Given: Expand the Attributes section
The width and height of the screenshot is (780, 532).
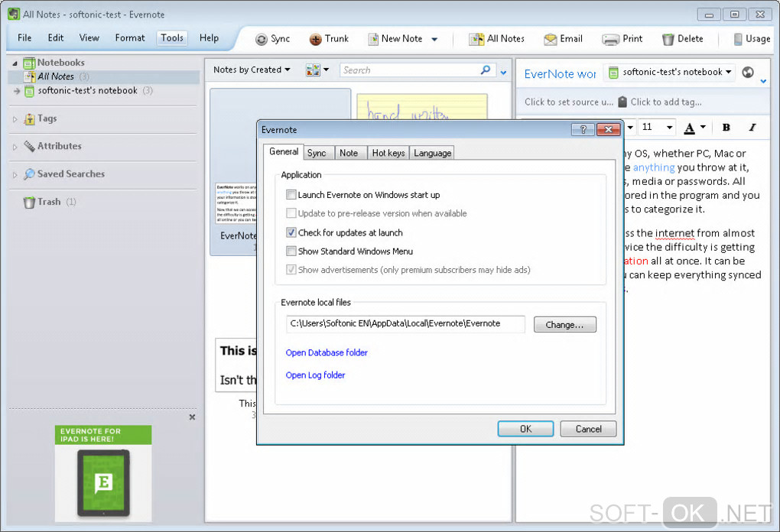Looking at the screenshot, I should point(15,147).
